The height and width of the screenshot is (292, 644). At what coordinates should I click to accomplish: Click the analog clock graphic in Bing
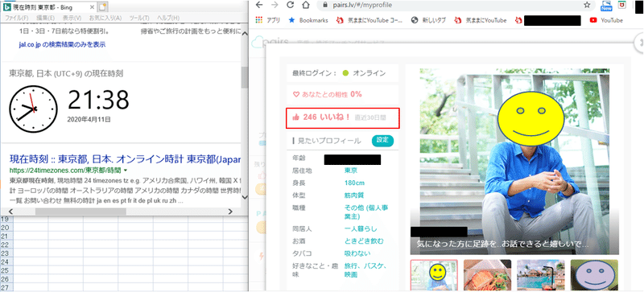click(33, 109)
